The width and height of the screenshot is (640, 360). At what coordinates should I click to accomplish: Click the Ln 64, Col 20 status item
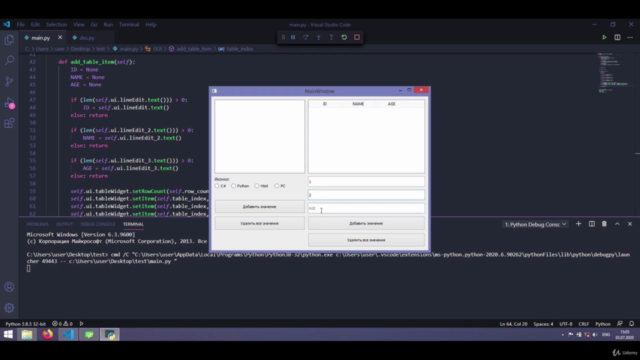513,324
